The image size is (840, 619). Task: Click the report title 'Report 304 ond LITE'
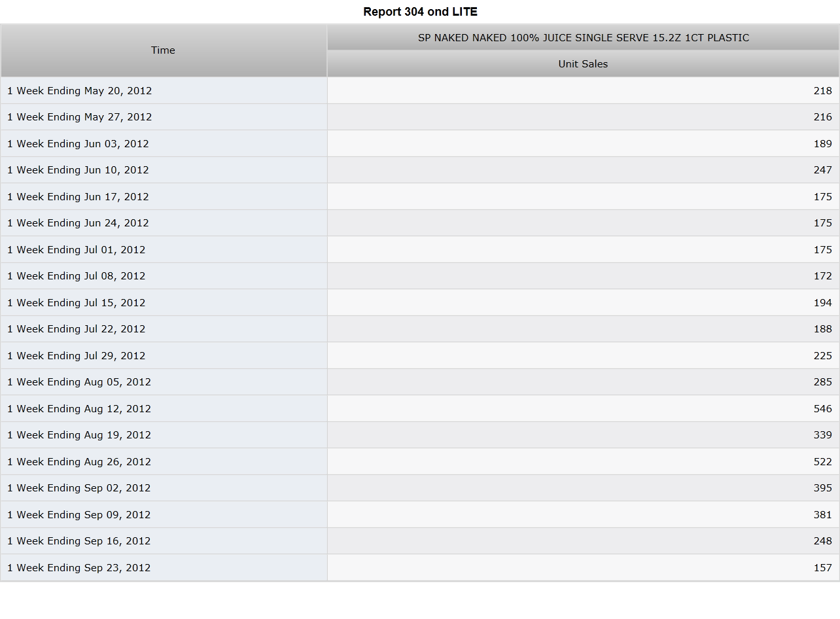(x=420, y=12)
